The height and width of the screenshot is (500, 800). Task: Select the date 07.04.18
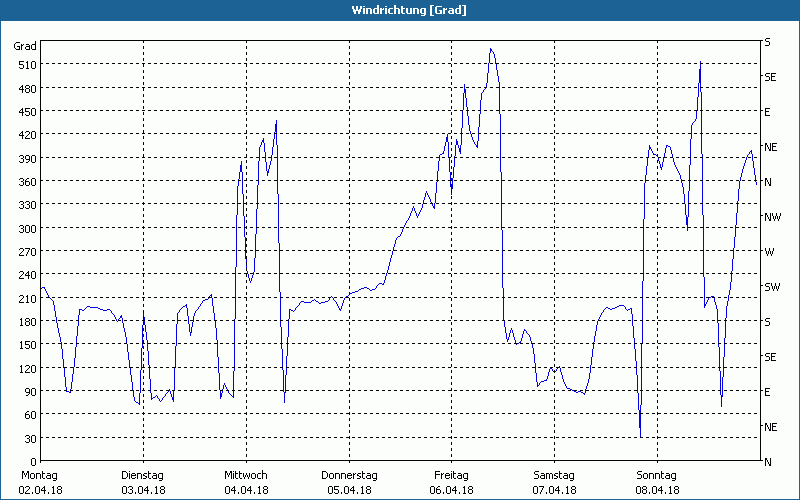click(555, 490)
